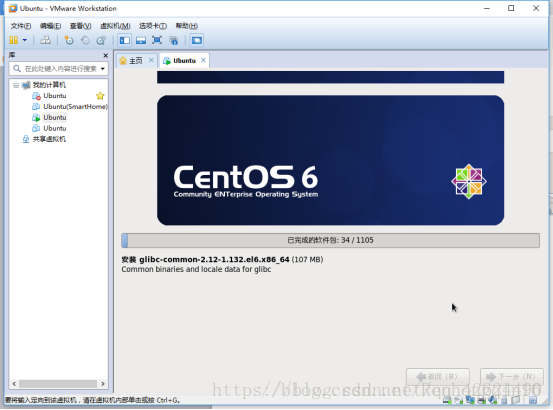Open the 编辑(E) menu
Screen dimensions: 553x410
pyautogui.click(x=50, y=26)
